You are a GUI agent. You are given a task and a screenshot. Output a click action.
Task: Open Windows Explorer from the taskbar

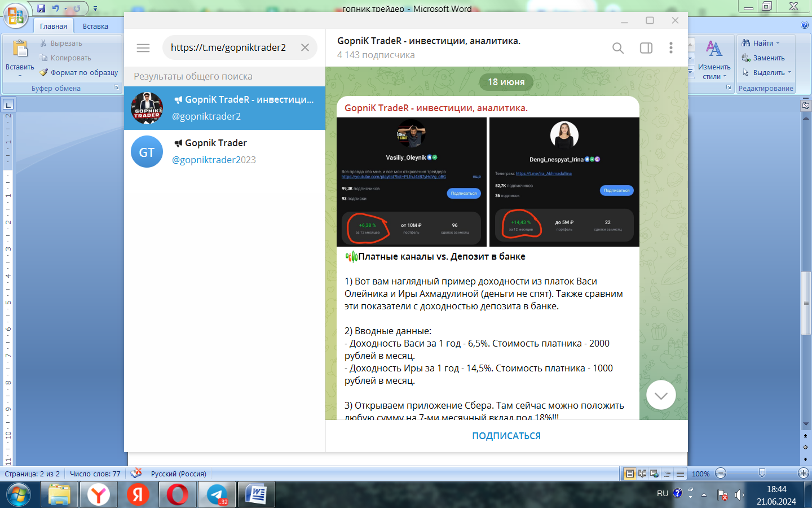tap(59, 495)
